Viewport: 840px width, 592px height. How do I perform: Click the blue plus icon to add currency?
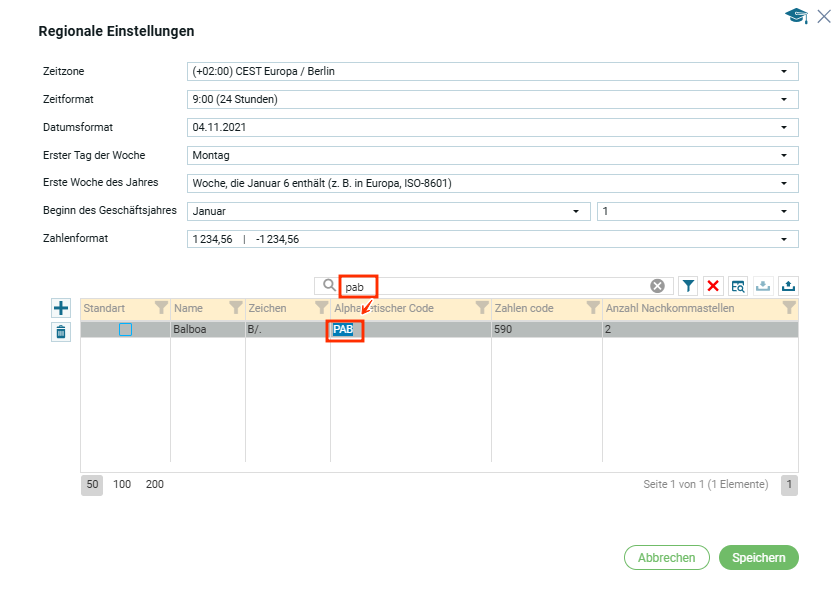(61, 309)
